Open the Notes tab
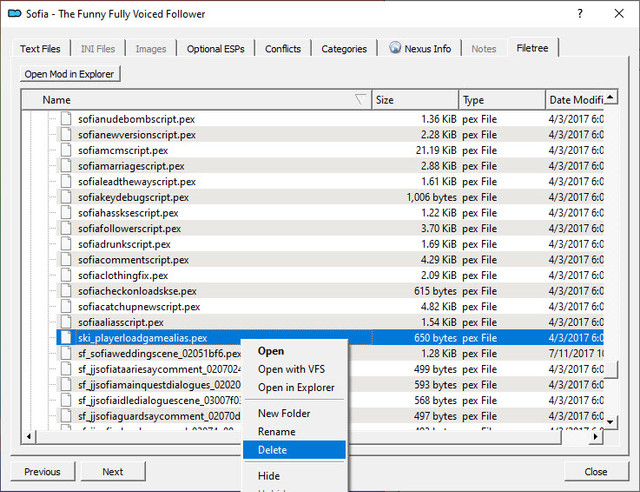Image resolution: width=640 pixels, height=492 pixels. (x=484, y=49)
